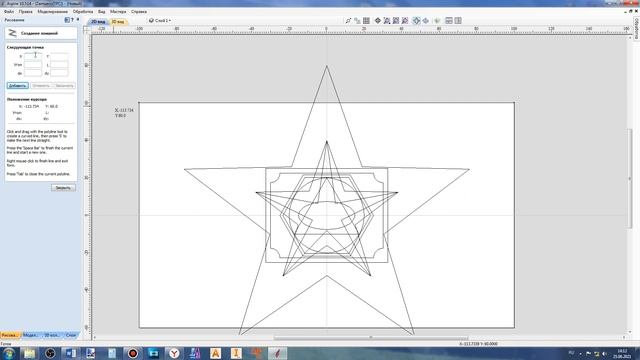
Task: Tile 2D and 3D views horizontally
Action: pyautogui.click(x=449, y=20)
